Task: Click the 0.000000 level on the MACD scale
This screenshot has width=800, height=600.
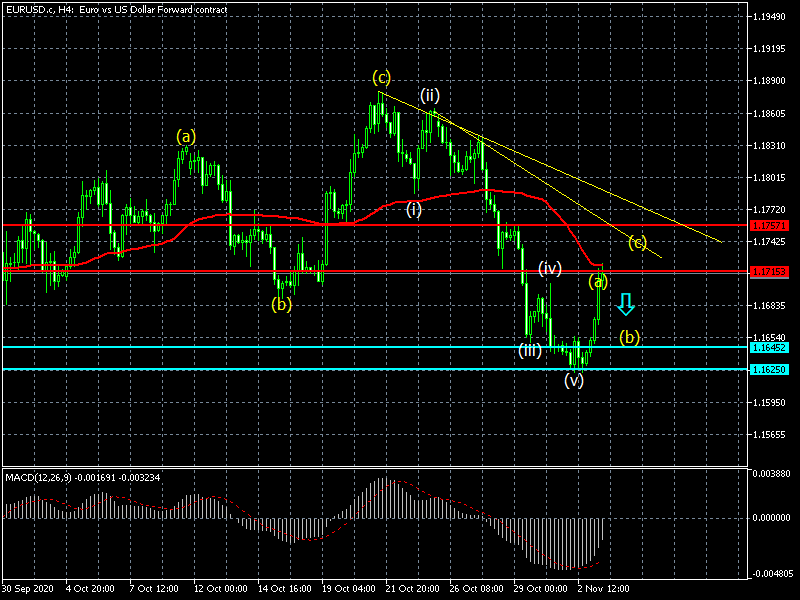Action: click(773, 518)
